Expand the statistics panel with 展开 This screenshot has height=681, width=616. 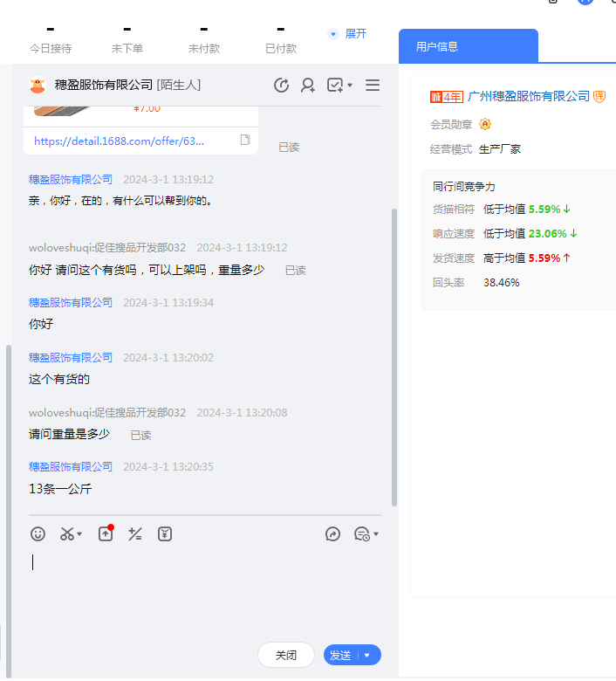(x=347, y=33)
